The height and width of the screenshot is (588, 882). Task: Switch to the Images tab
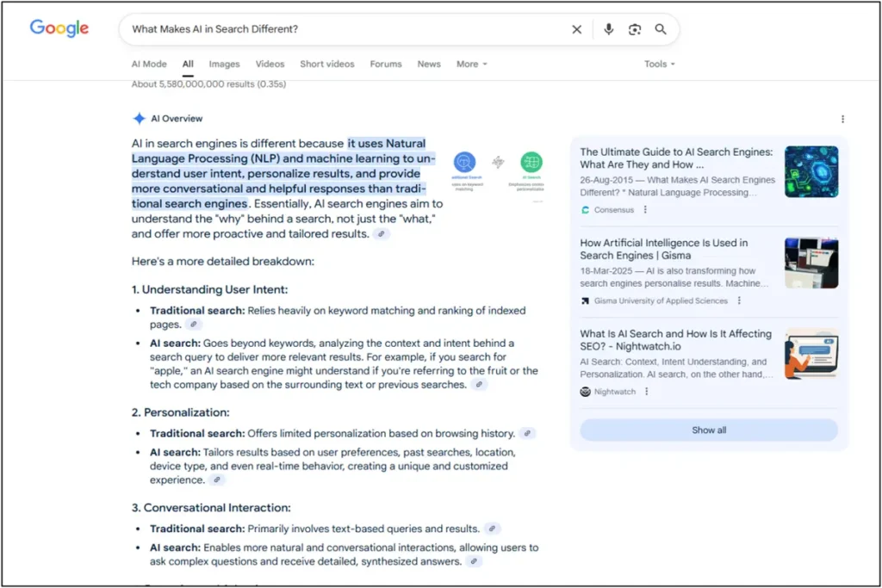coord(224,64)
